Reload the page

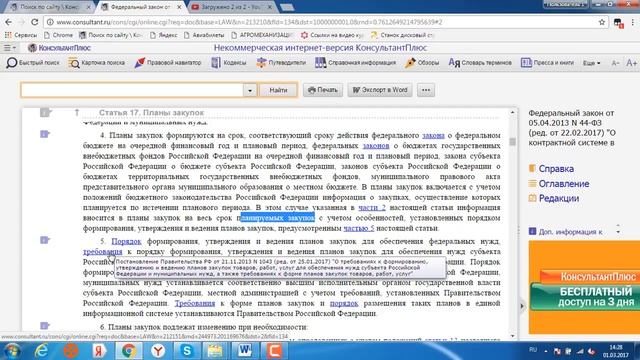click(x=35, y=22)
